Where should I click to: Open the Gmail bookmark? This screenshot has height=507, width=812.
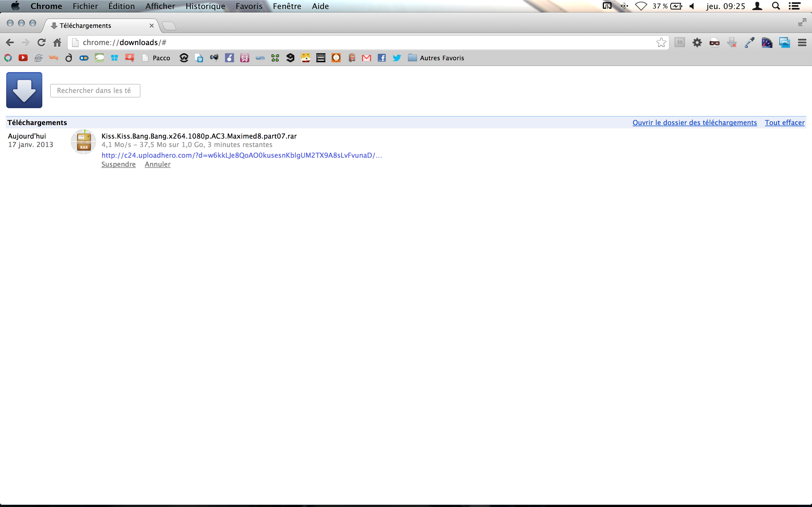click(x=367, y=58)
